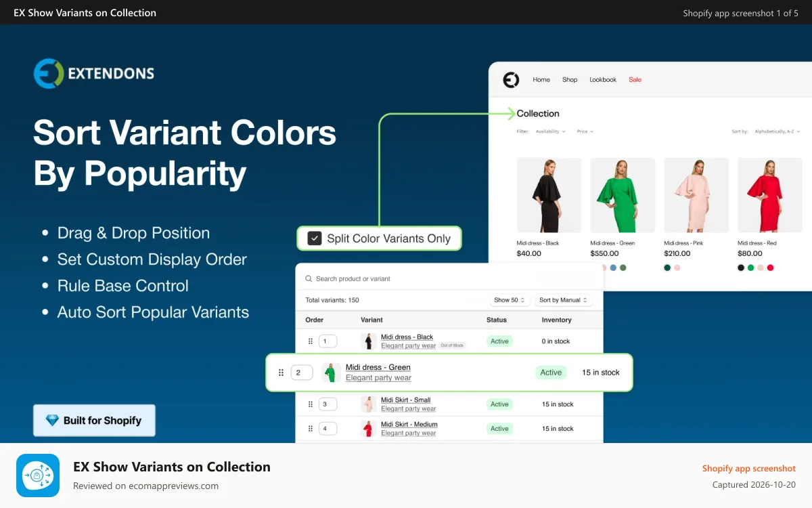The width and height of the screenshot is (812, 508).
Task: Open the Show 50 dropdown
Action: 510,300
